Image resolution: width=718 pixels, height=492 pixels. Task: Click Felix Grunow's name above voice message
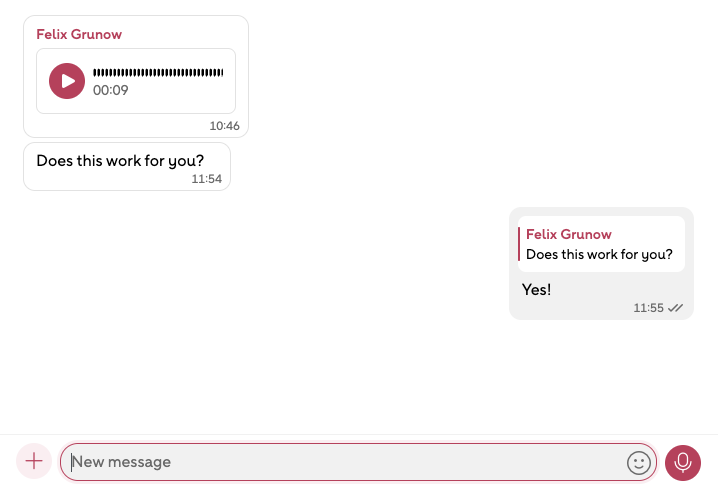coord(79,34)
